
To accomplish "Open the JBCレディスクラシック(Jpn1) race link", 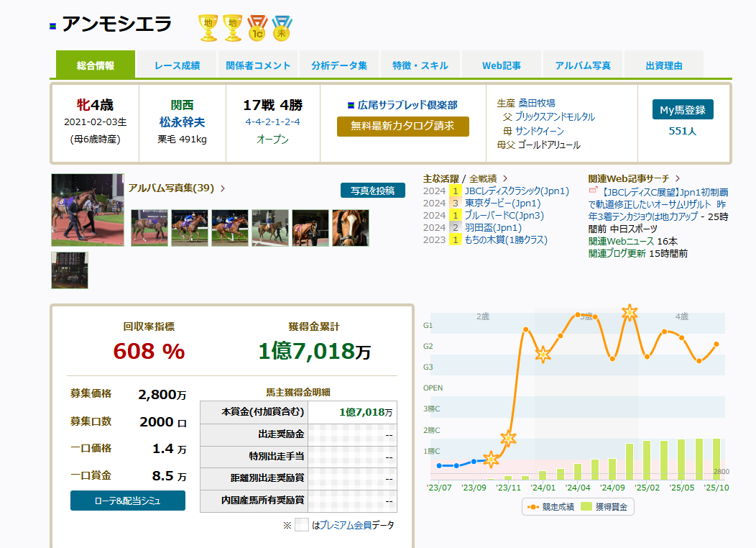I will [x=517, y=191].
